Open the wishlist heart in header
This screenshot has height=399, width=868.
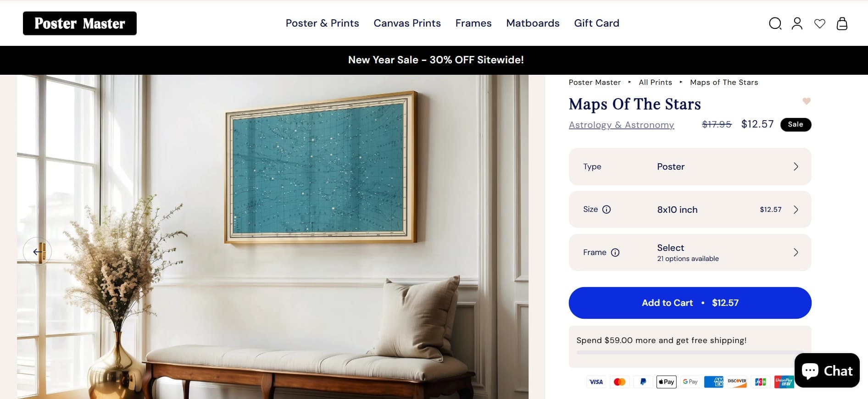tap(819, 23)
